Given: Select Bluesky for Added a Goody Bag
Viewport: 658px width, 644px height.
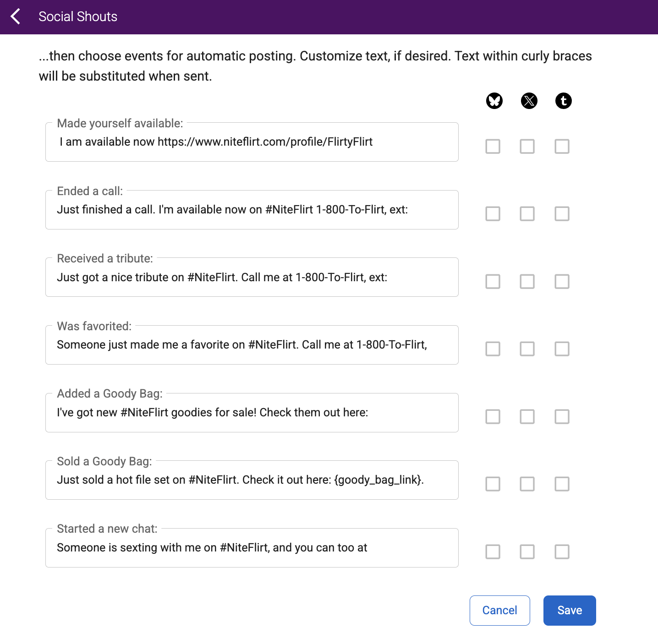Looking at the screenshot, I should [493, 417].
